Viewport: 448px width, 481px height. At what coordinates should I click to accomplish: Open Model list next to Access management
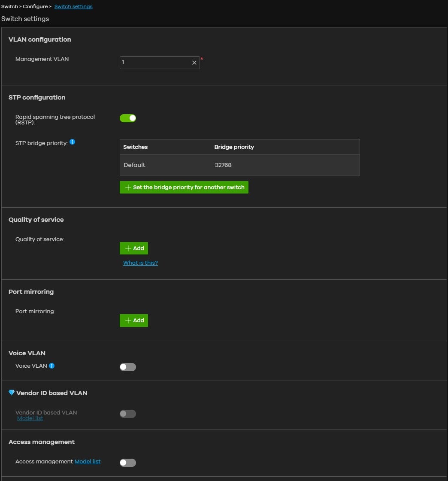(88, 462)
